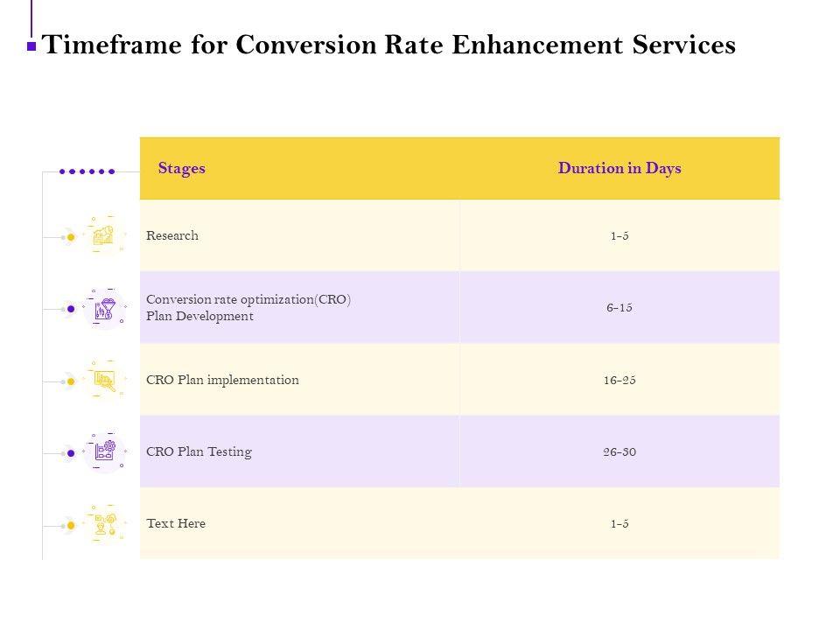840x630 pixels.
Task: Select the CRO Plan Testing gear icon
Action: click(105, 452)
